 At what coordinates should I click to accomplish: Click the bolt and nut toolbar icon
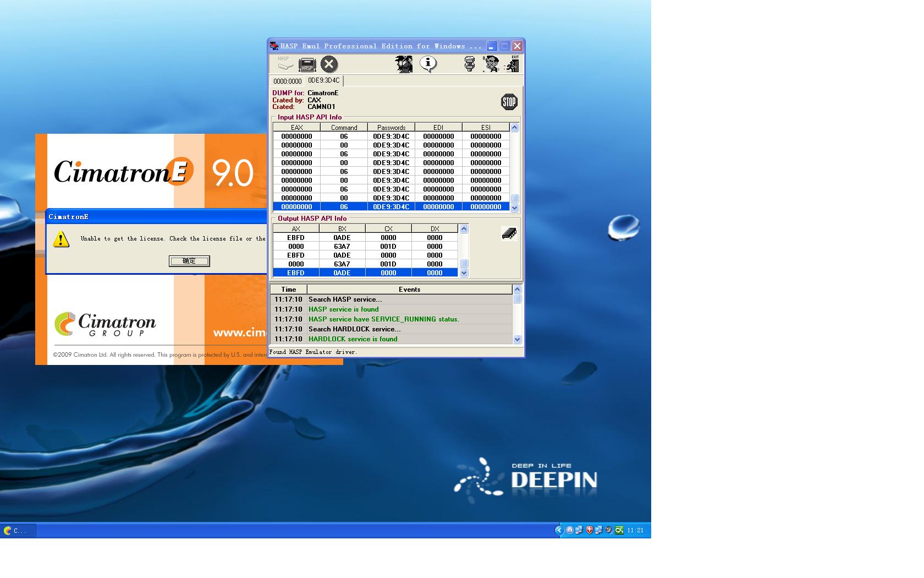click(469, 64)
